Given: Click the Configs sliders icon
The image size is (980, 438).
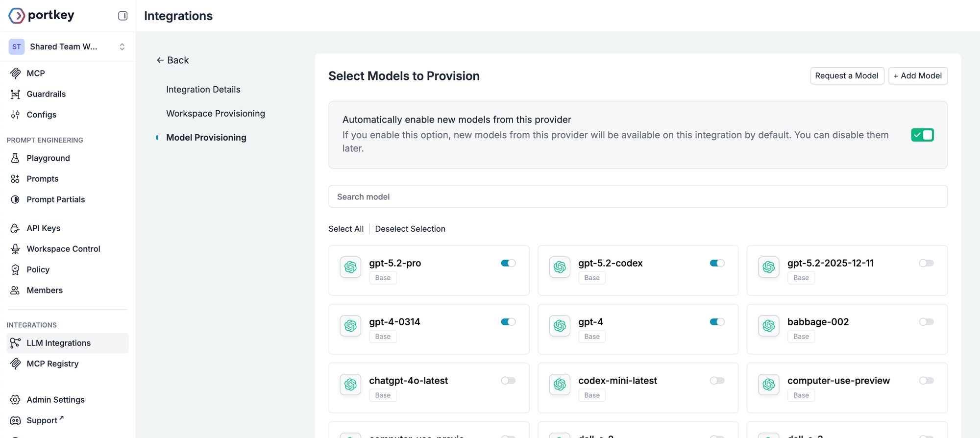Looking at the screenshot, I should [15, 115].
